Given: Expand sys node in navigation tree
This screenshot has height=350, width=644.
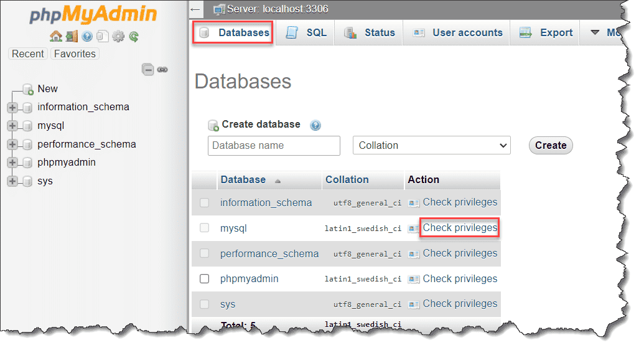Looking at the screenshot, I should click(x=12, y=181).
